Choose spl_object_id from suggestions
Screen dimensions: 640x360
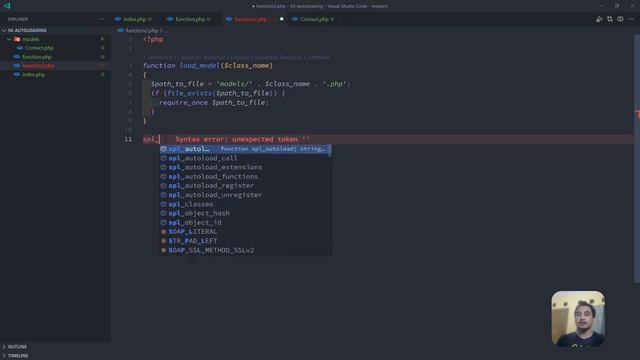point(245,222)
